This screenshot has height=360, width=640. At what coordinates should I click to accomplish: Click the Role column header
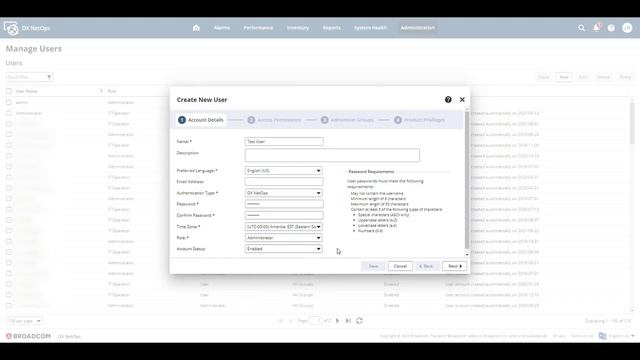112,91
